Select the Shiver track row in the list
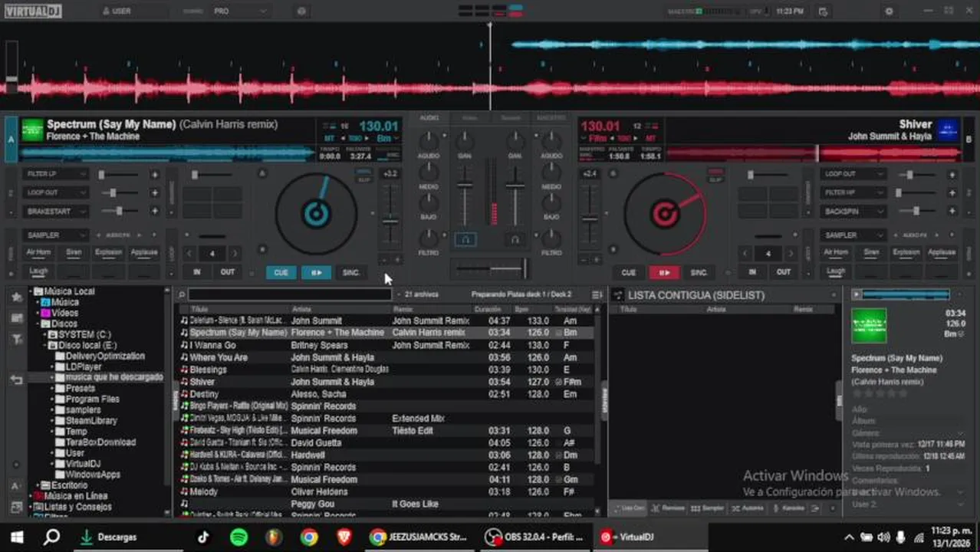The image size is (980, 552). [x=386, y=382]
